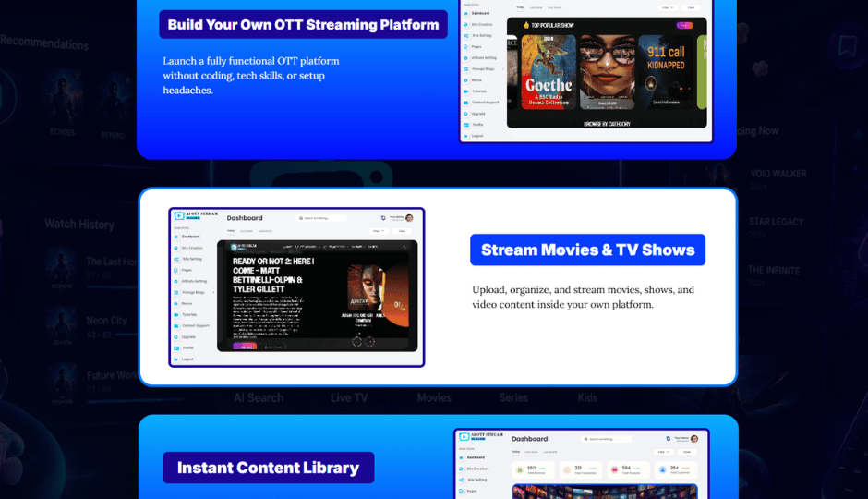Open Tutorials icon in the OTT Streaming Platform card's sidebar
Image resolution: width=868 pixels, height=499 pixels.
point(465,91)
